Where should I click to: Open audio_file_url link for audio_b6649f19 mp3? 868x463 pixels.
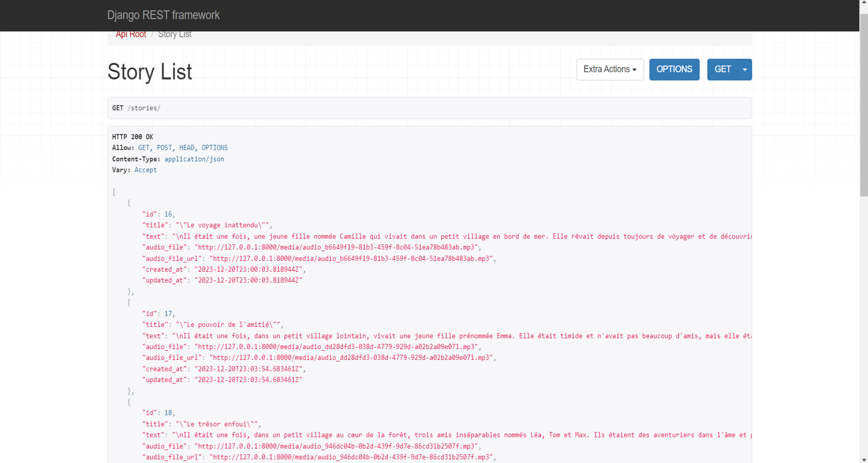[x=351, y=259]
